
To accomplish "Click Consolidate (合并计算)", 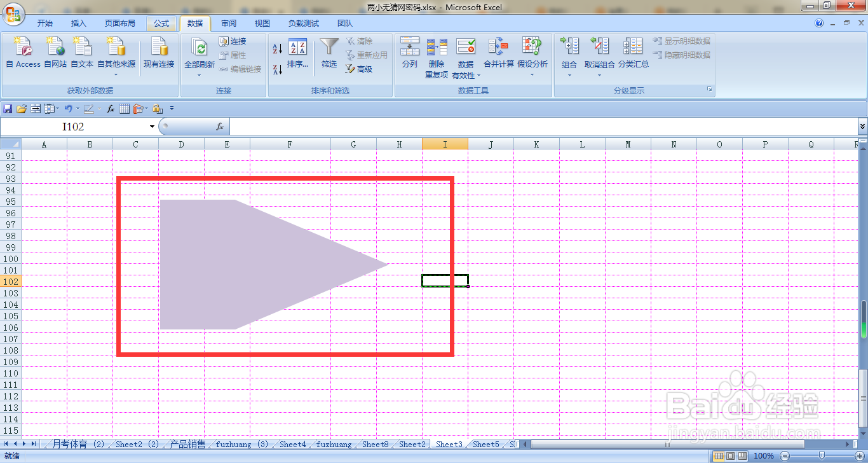I will pyautogui.click(x=499, y=53).
